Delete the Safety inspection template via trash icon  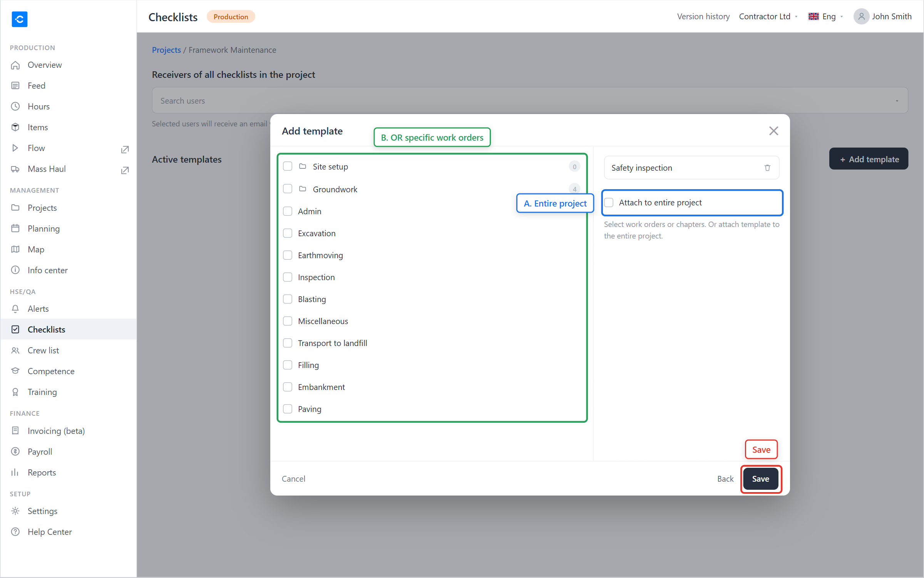pyautogui.click(x=767, y=168)
